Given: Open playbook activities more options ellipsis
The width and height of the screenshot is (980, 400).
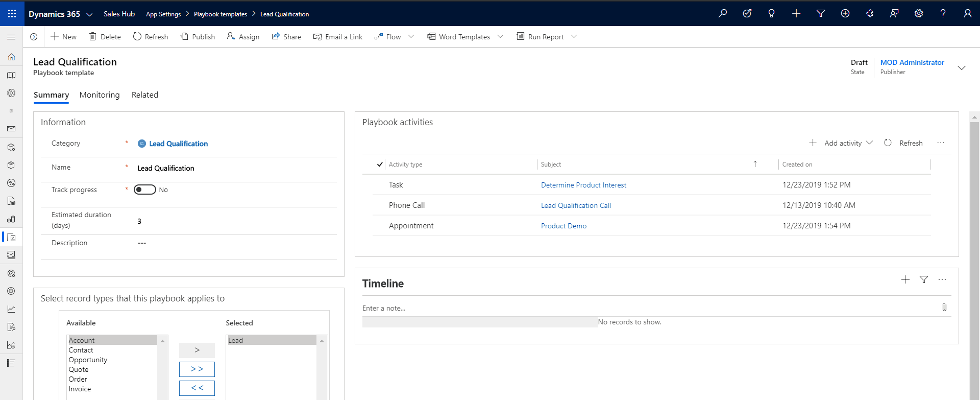Looking at the screenshot, I should [x=941, y=143].
